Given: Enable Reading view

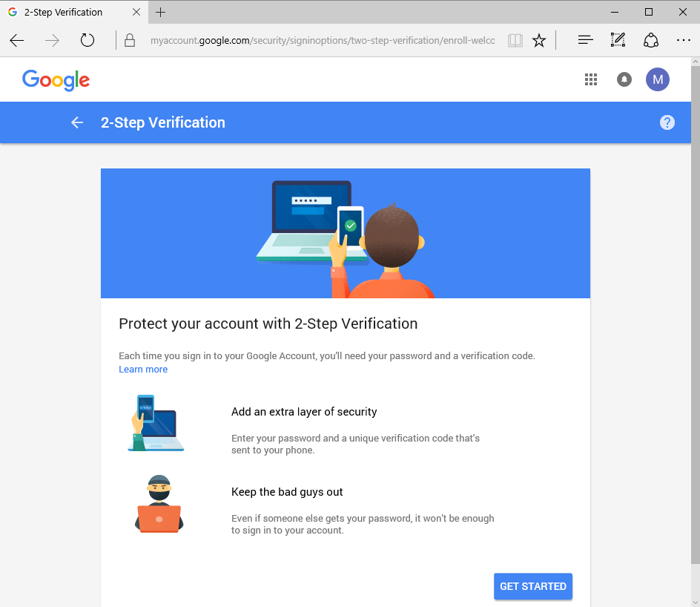Looking at the screenshot, I should tap(515, 40).
